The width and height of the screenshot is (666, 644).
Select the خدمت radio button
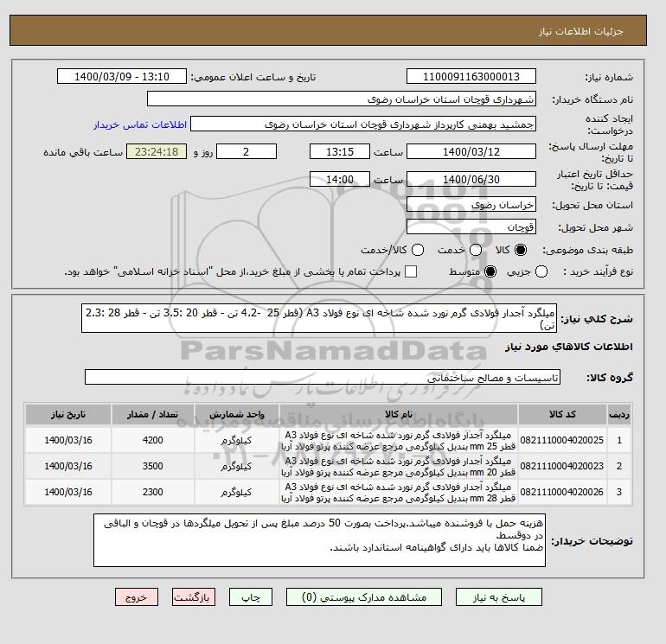[476, 250]
